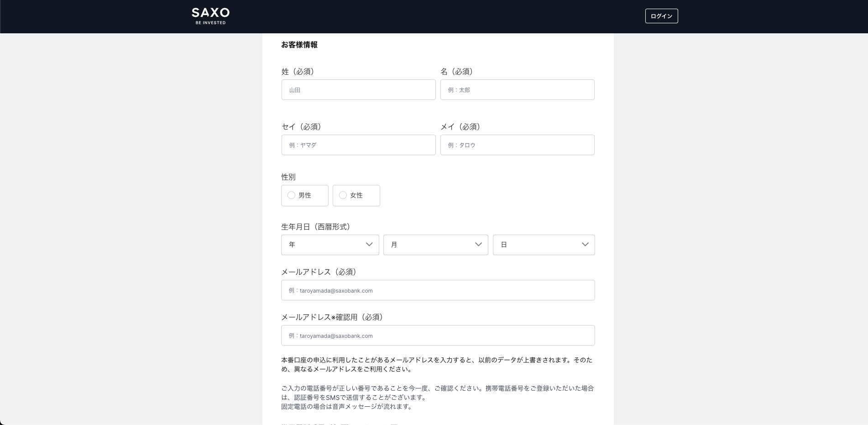This screenshot has width=868, height=425.
Task: Expand the chevron on the 日 selector
Action: click(x=585, y=245)
